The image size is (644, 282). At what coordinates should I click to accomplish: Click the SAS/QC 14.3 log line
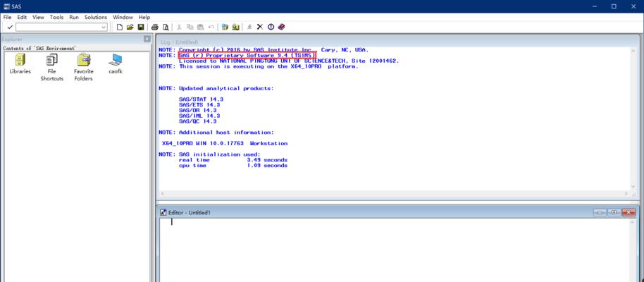point(198,121)
